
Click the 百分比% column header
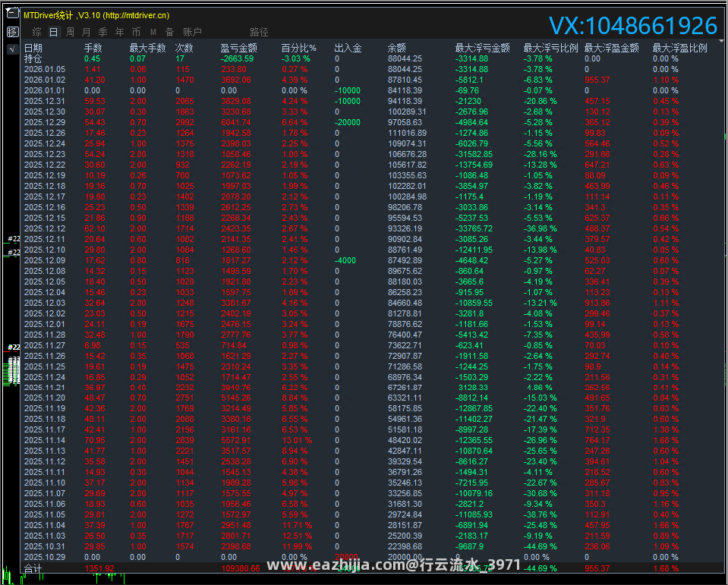(x=299, y=48)
